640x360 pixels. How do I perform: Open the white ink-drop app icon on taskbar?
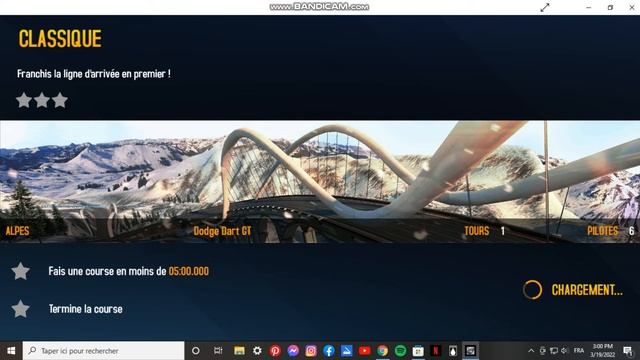(453, 351)
